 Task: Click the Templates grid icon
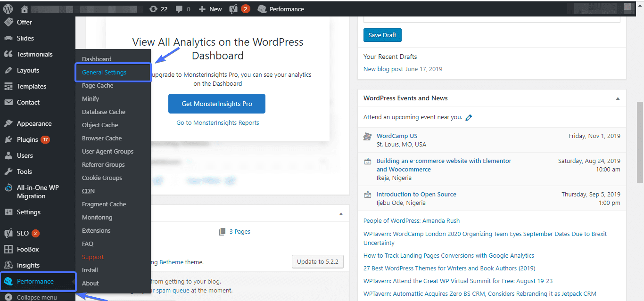[x=8, y=86]
